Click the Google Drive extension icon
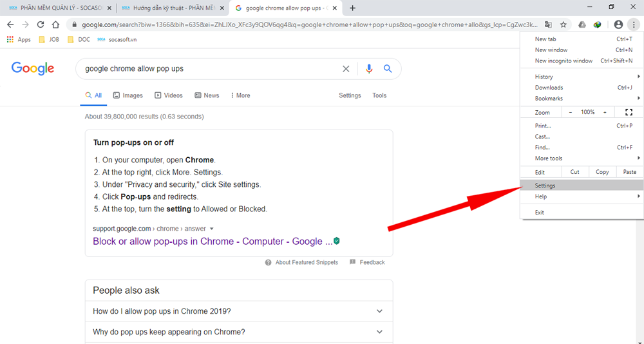This screenshot has height=344, width=644. pyautogui.click(x=582, y=24)
